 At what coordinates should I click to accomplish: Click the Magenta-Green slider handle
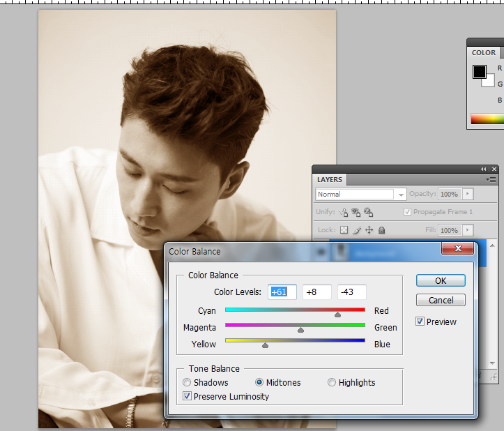click(300, 330)
